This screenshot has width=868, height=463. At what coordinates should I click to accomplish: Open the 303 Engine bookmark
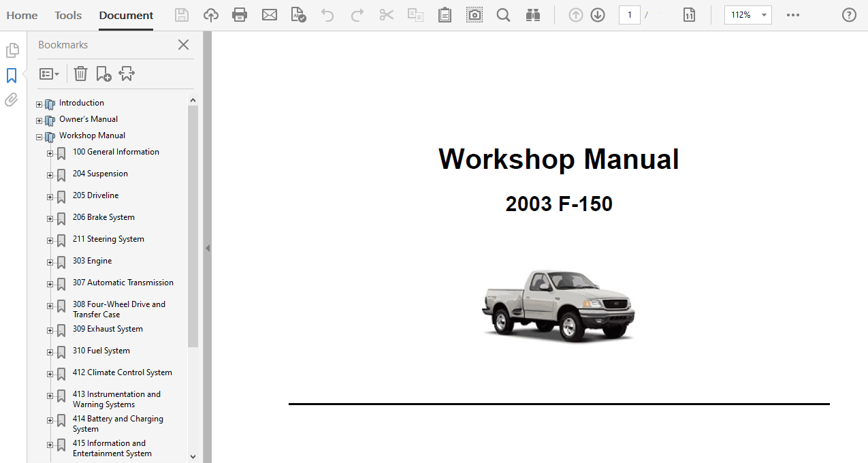[92, 261]
